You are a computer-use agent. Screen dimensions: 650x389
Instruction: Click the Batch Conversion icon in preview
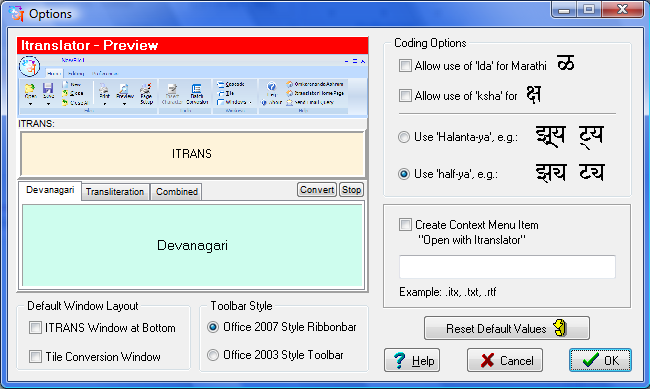click(x=196, y=89)
